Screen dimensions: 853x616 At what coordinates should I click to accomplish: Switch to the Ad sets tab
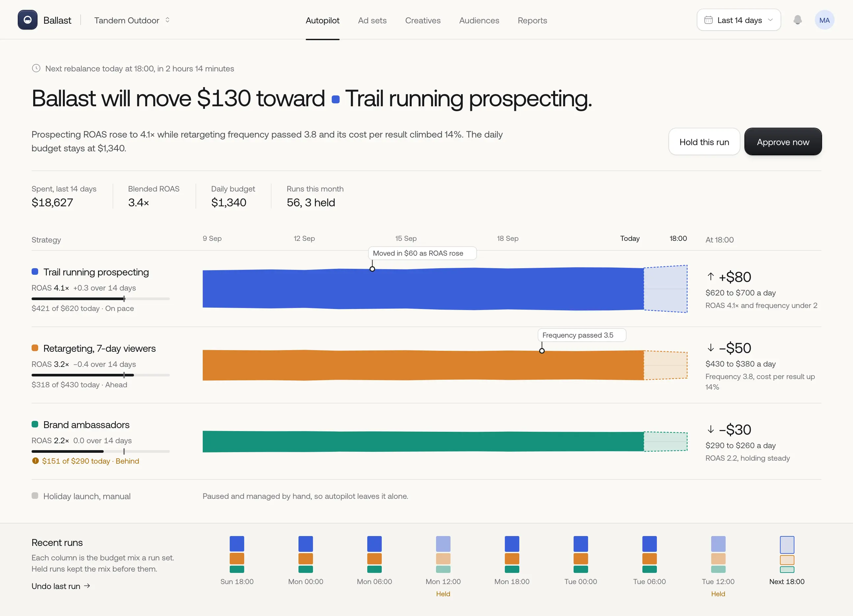click(x=372, y=20)
